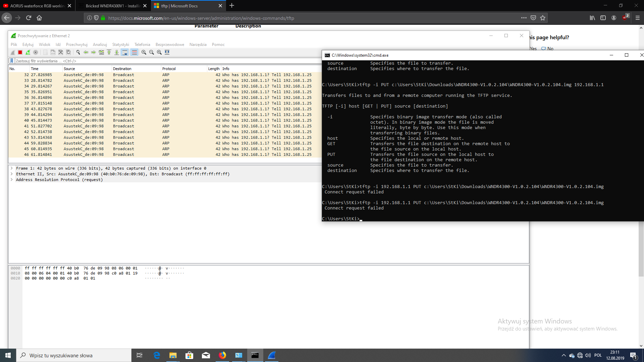Open File Explorer from the taskbar
This screenshot has height=362, width=644.
(173, 355)
